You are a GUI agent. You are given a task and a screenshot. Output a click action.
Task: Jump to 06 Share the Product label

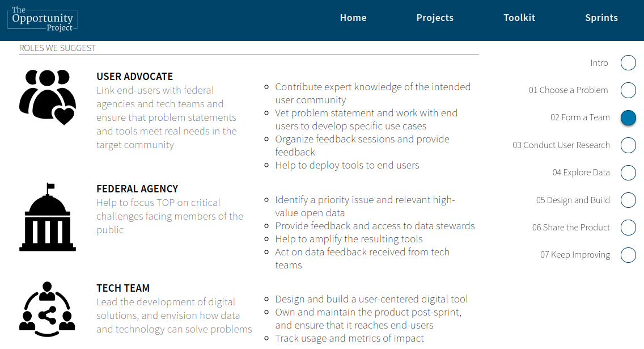point(571,228)
